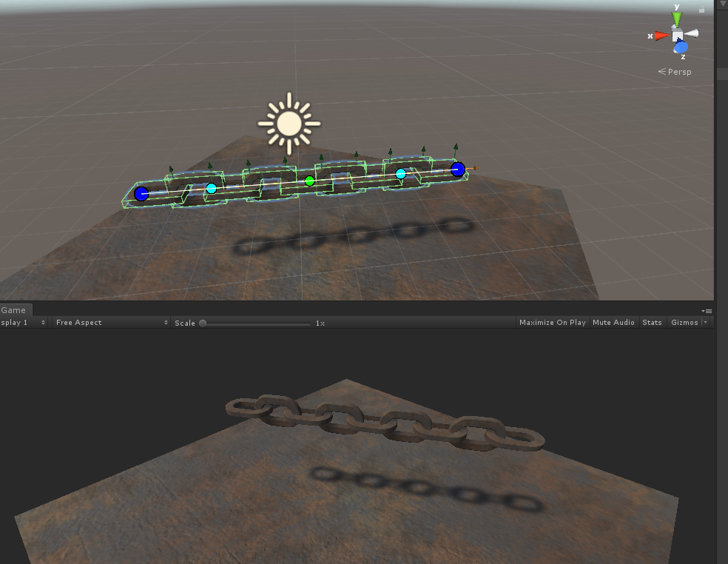Click the right side panel scrollbar thumb
The image size is (728, 564).
click(722, 74)
